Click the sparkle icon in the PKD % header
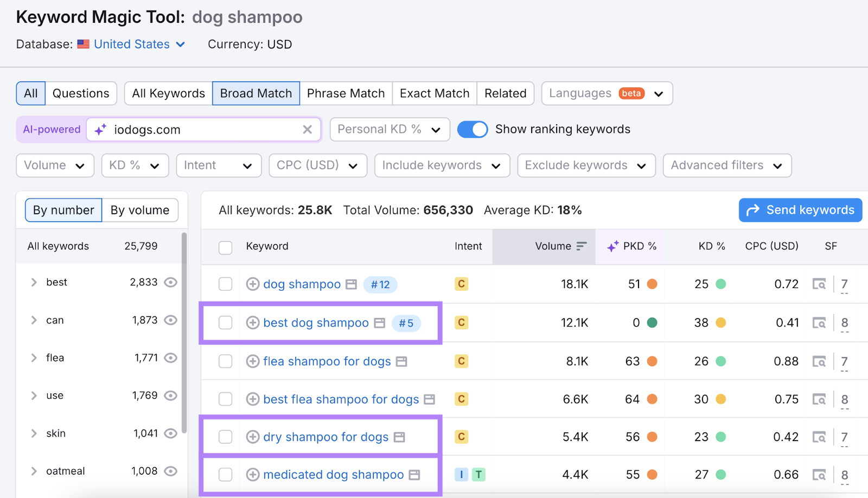This screenshot has height=498, width=868. 612,246
